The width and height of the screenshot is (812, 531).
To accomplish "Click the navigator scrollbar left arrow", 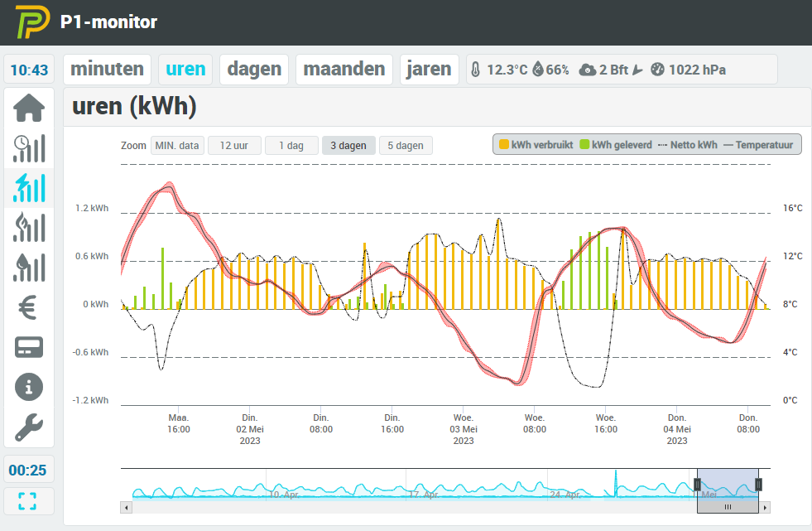I will (127, 508).
